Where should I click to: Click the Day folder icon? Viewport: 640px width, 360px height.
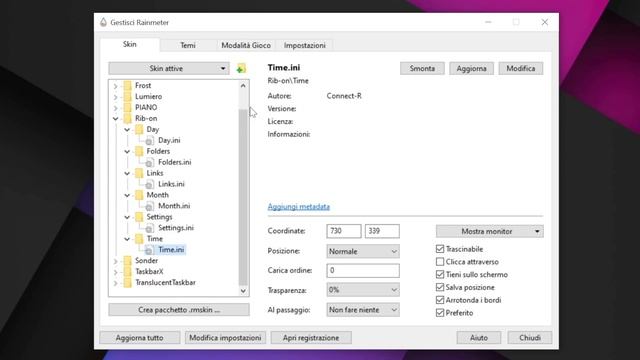pyautogui.click(x=139, y=129)
